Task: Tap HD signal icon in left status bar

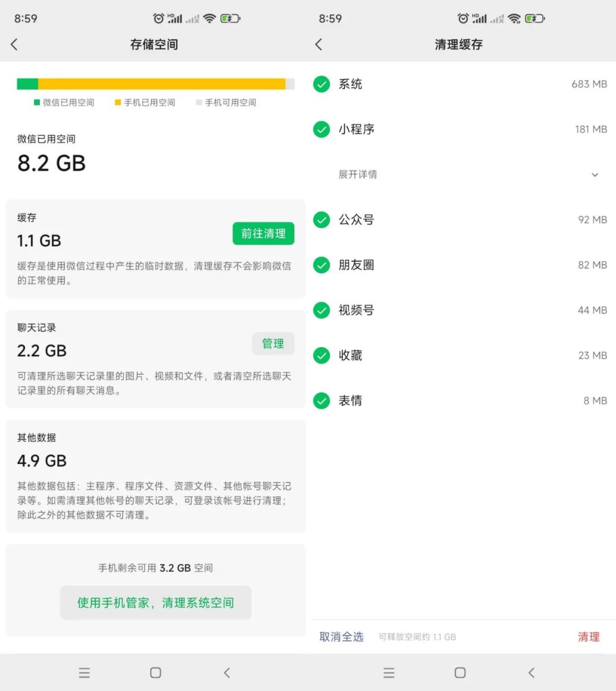Action: pos(175,18)
